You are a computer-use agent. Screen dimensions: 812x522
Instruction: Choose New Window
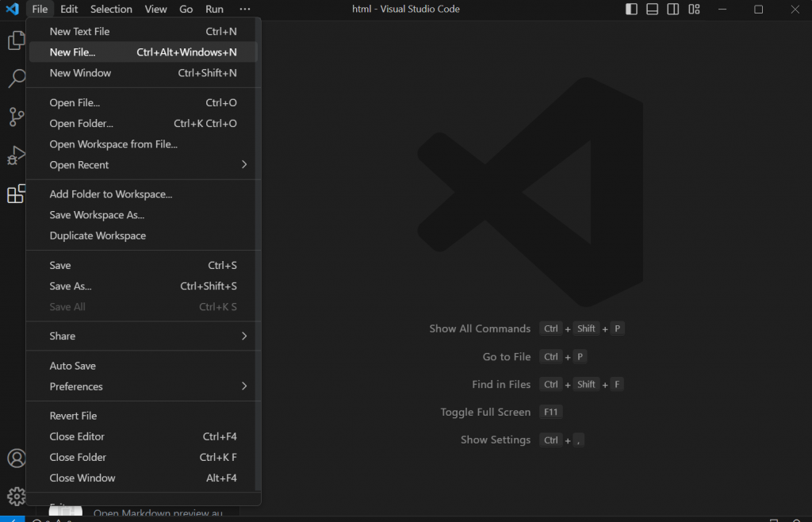[144, 73]
